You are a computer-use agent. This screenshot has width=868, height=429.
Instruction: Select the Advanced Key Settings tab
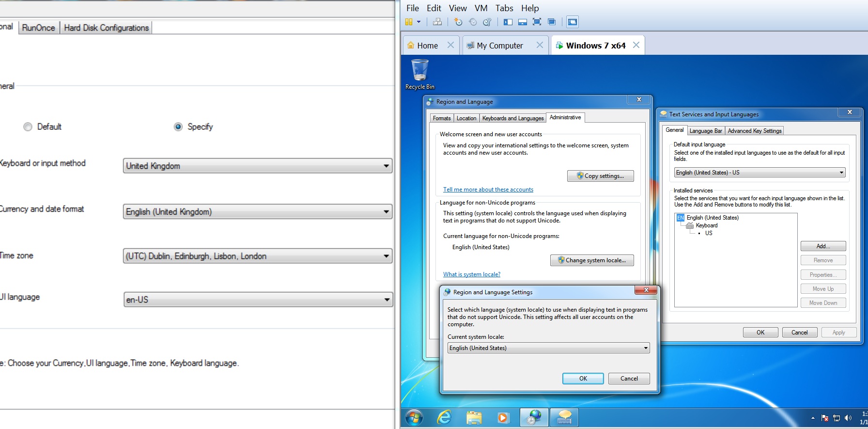pos(755,131)
